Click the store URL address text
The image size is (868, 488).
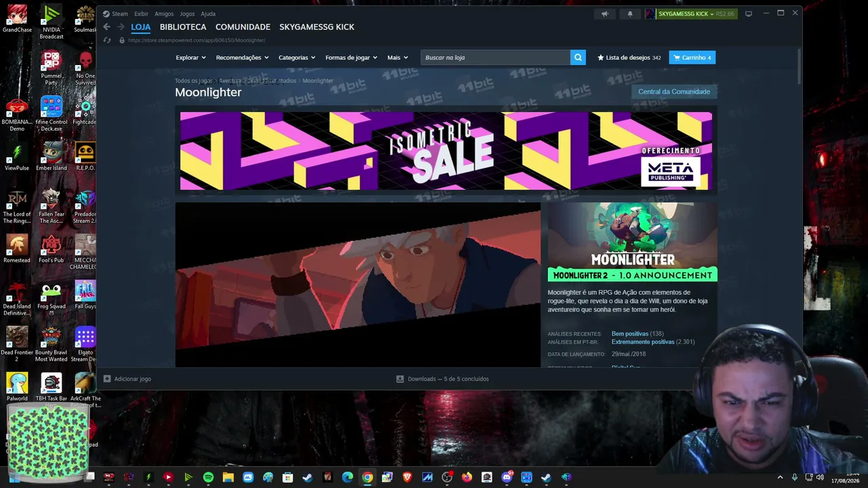pyautogui.click(x=197, y=41)
